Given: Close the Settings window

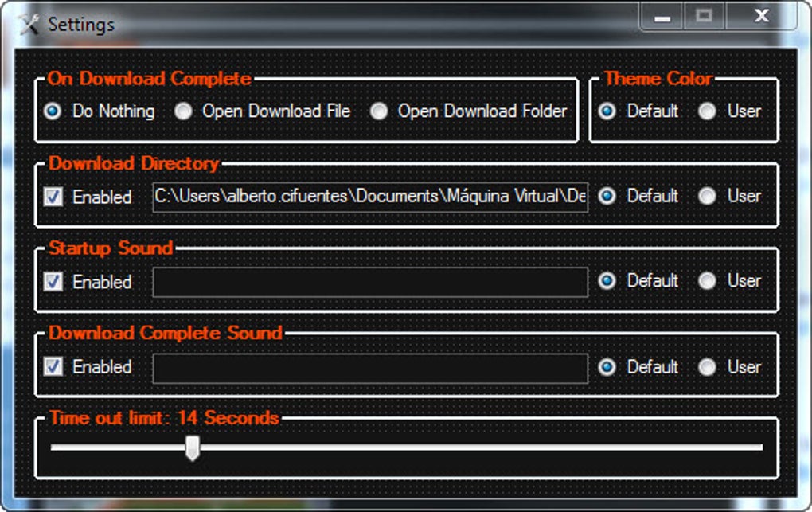Looking at the screenshot, I should coord(761,16).
